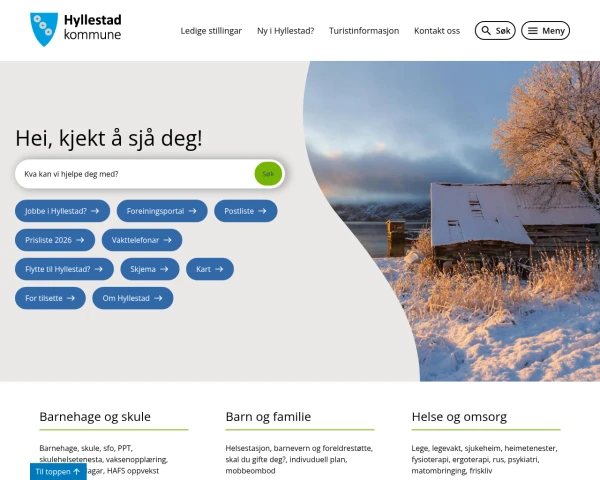
Task: Click the 'Hei, kjekt å sjå deg!' heading
Action: point(109,138)
